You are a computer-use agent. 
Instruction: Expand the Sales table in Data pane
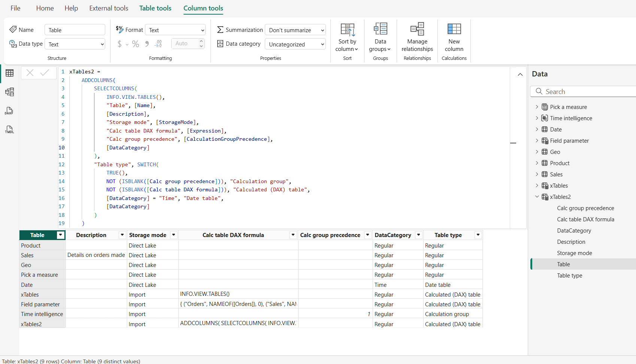[x=537, y=174]
